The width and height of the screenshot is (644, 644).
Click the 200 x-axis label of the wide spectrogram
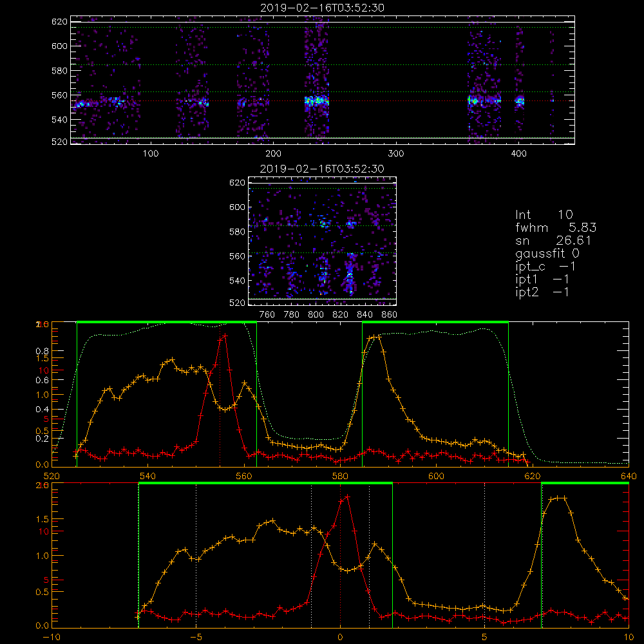[x=273, y=154]
